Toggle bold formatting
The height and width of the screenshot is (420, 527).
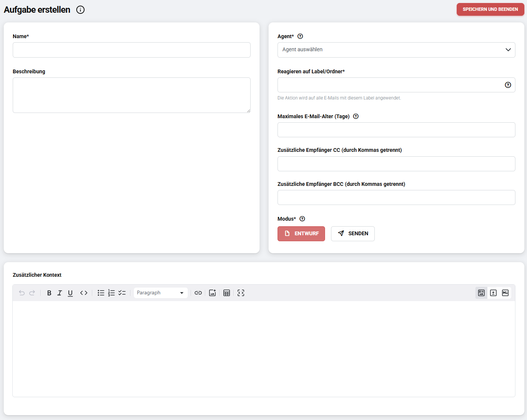pyautogui.click(x=49, y=293)
